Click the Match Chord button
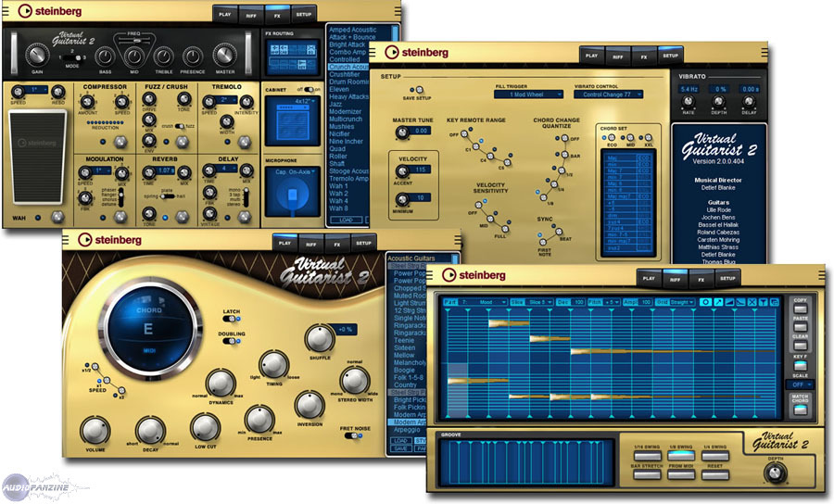 click(800, 409)
